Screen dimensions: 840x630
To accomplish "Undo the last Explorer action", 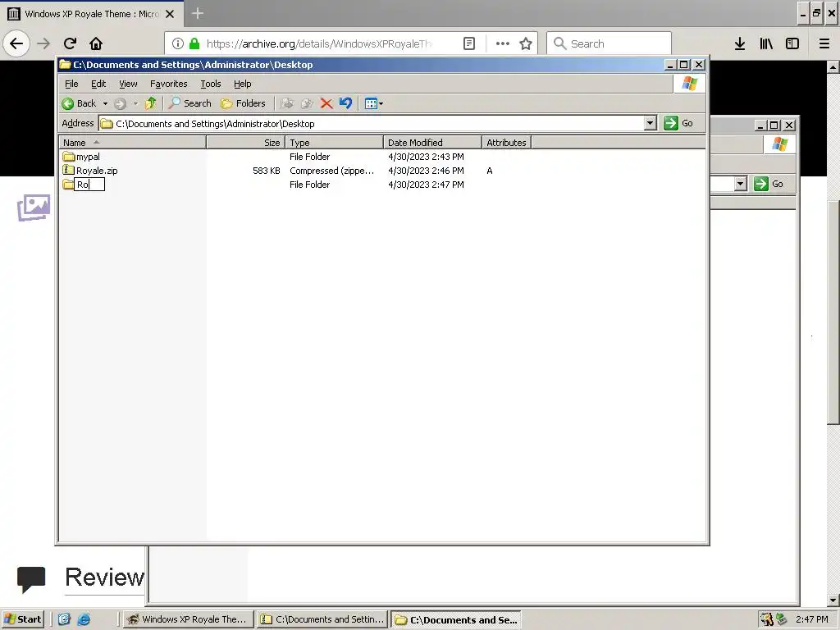I will [346, 103].
